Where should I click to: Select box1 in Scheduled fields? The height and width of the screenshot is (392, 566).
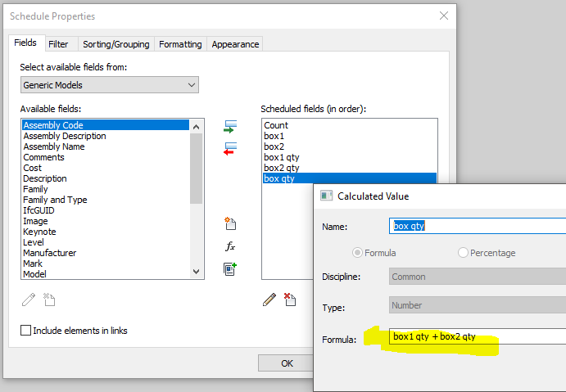point(350,136)
